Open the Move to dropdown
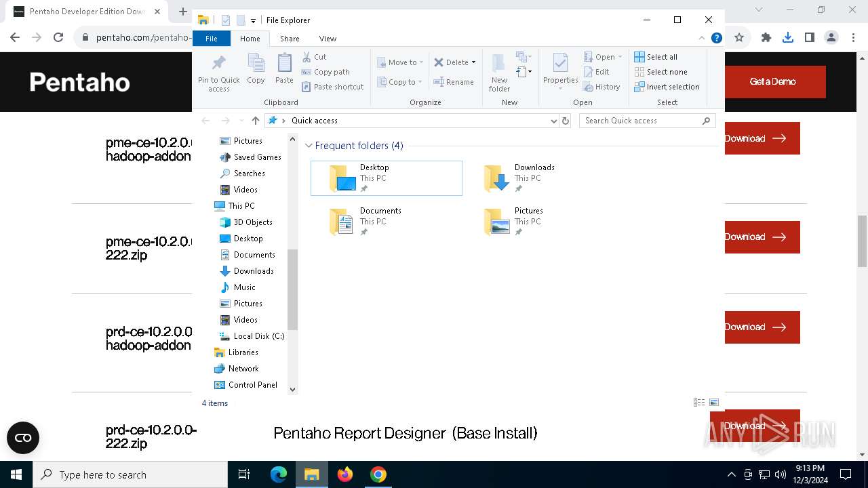868x488 pixels. pos(400,62)
